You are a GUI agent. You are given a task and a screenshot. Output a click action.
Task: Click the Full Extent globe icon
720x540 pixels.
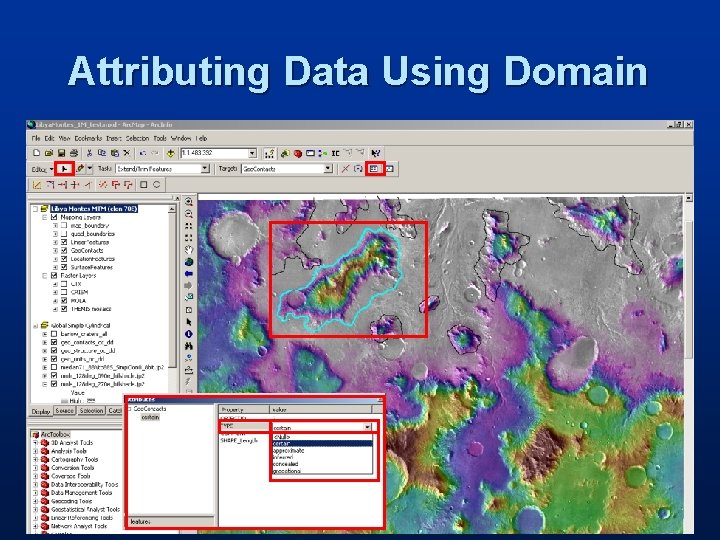[x=188, y=262]
